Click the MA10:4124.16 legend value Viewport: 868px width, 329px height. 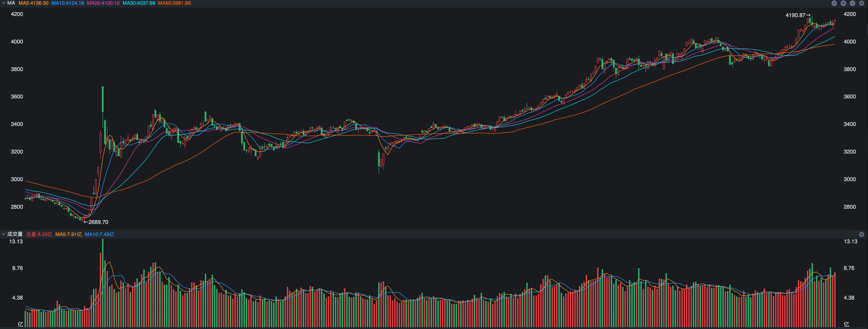67,3
